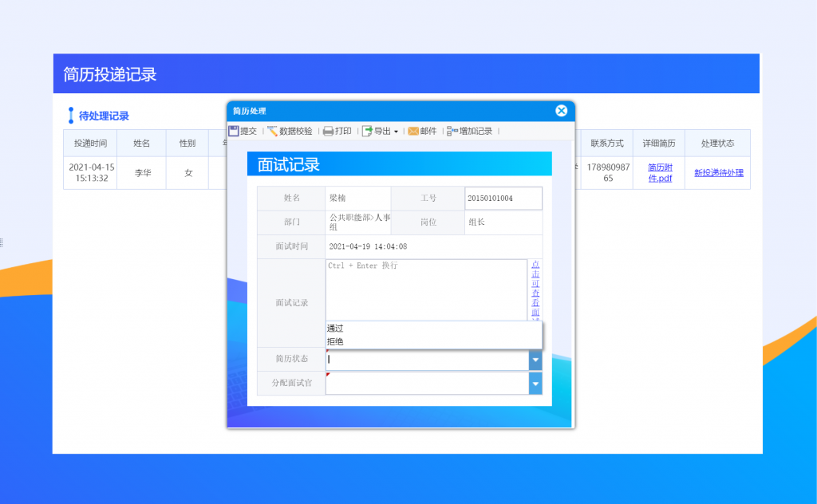Click the 简历状态 input box
This screenshot has width=817, height=504.
pyautogui.click(x=427, y=360)
